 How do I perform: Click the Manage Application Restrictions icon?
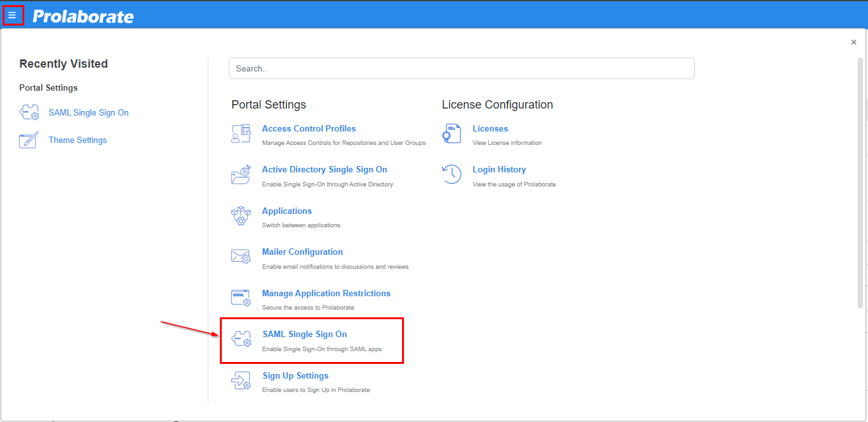[241, 298]
